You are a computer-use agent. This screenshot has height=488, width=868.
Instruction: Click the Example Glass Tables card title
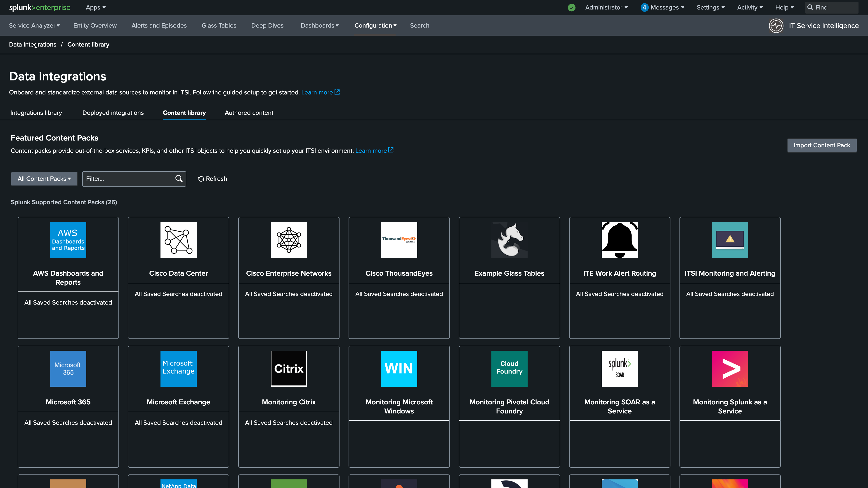pyautogui.click(x=509, y=273)
